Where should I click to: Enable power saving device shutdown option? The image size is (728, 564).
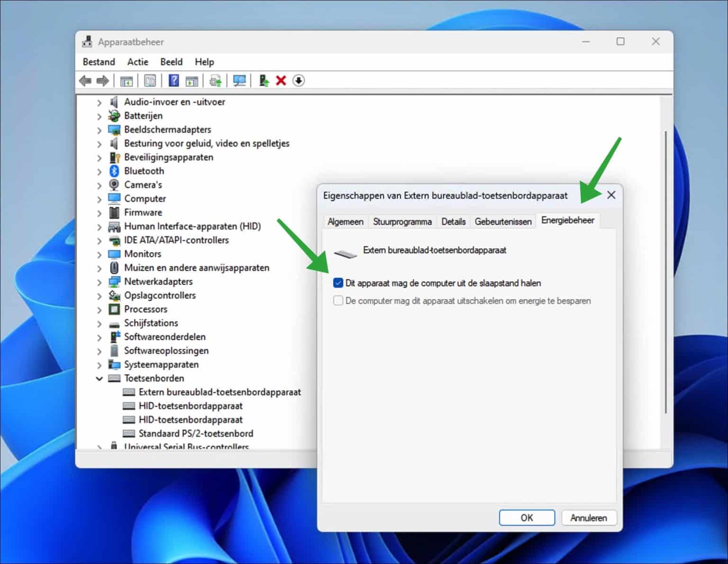tap(338, 301)
